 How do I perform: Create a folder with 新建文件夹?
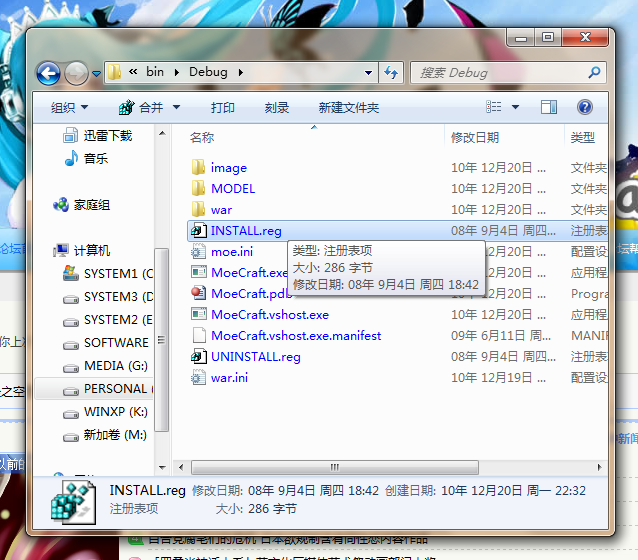tap(349, 108)
